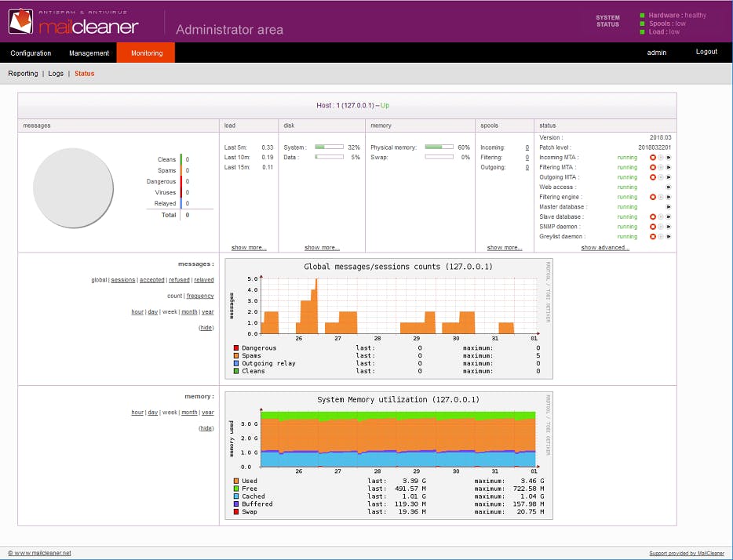
Task: Restart the Outgoing MTA service
Action: click(x=669, y=177)
